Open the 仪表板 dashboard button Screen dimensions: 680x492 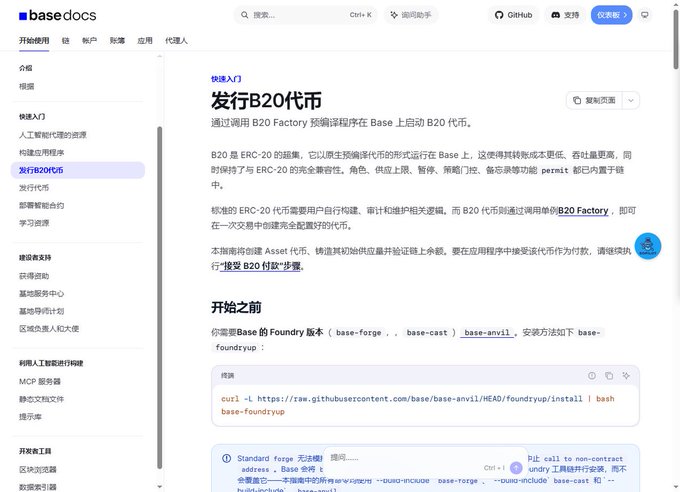[611, 15]
